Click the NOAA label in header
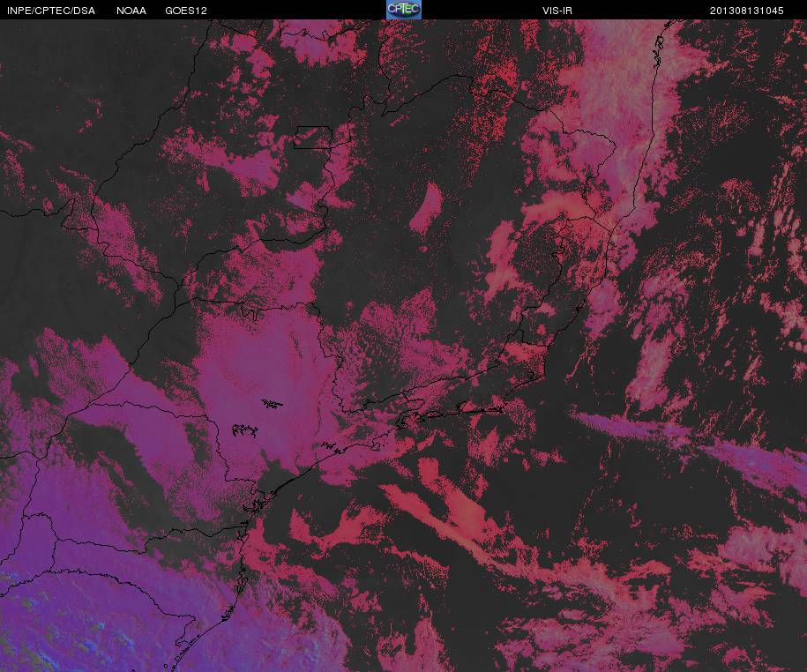The height and width of the screenshot is (672, 807). click(131, 11)
